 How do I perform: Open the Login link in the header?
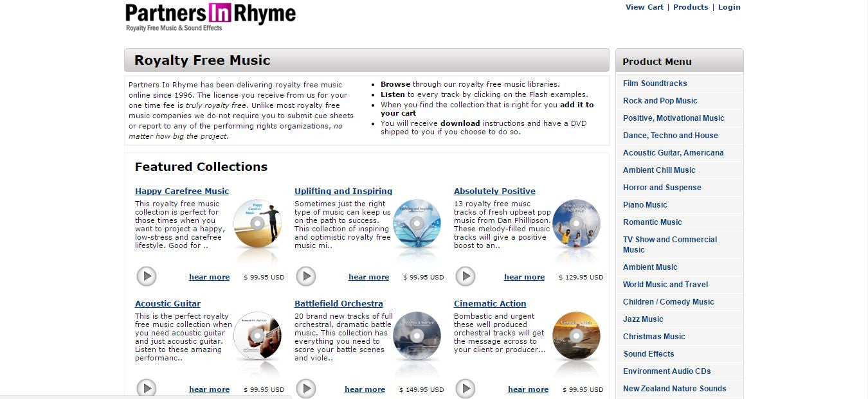point(729,7)
